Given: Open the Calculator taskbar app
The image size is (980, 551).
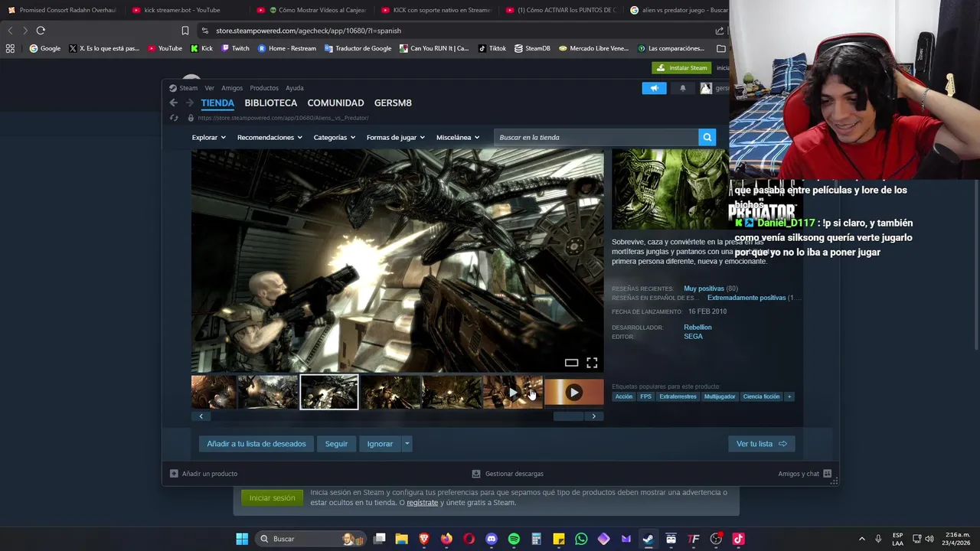Looking at the screenshot, I should (x=536, y=539).
